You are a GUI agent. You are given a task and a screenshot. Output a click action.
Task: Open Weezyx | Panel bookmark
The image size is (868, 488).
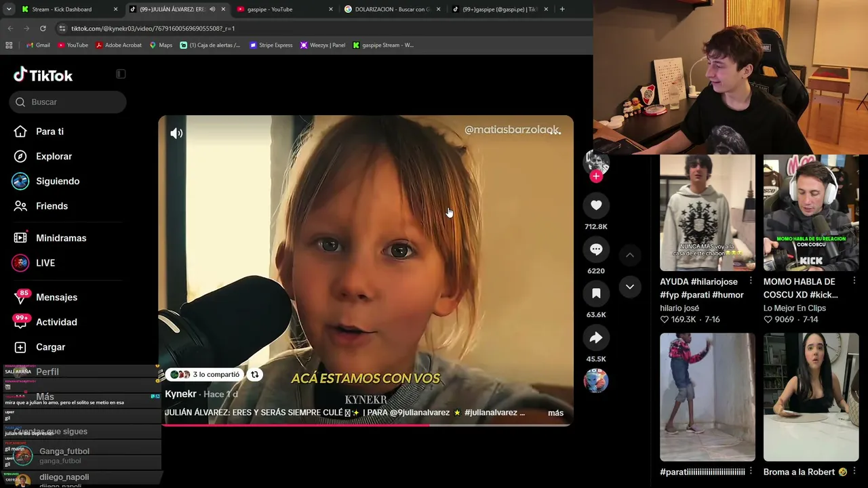(323, 45)
